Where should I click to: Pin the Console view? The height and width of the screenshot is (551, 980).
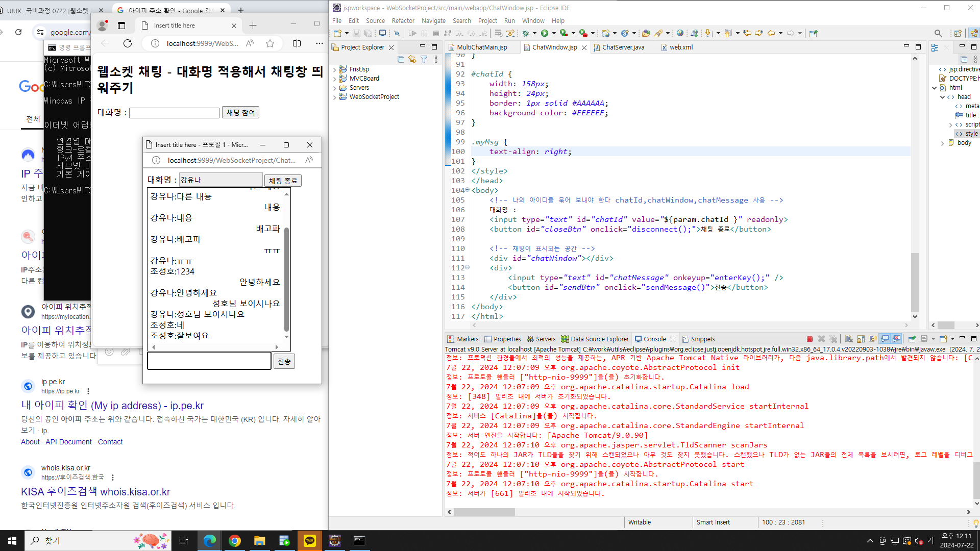tap(912, 339)
